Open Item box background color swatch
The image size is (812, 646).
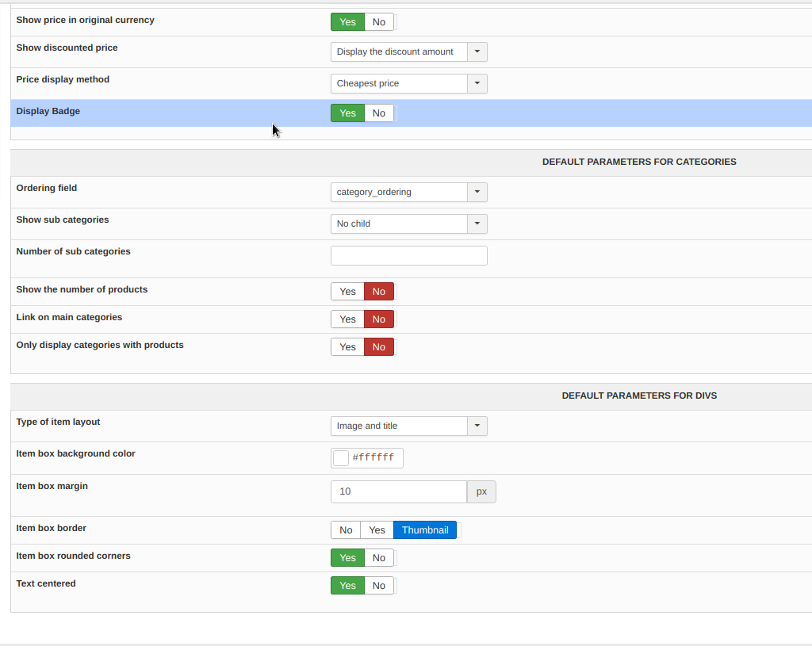pos(341,457)
